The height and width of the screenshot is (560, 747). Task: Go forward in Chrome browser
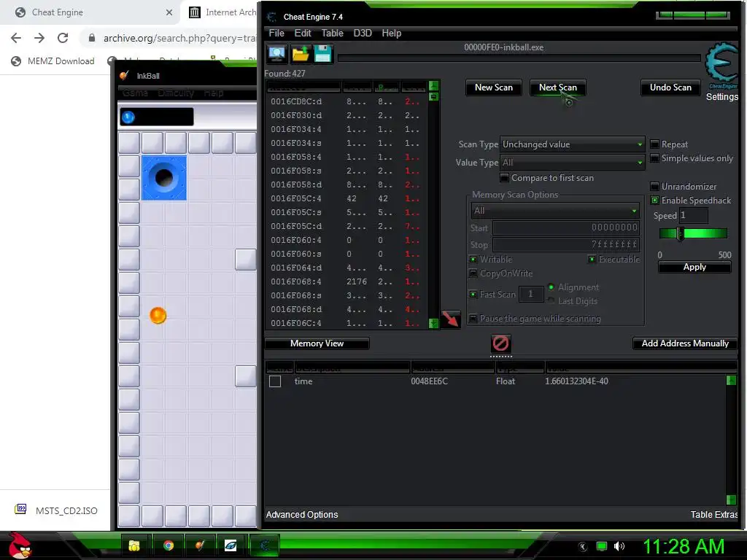point(39,38)
